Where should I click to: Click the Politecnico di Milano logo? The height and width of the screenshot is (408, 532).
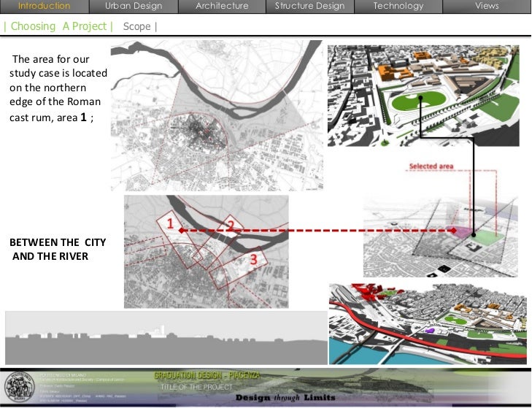pos(19,387)
